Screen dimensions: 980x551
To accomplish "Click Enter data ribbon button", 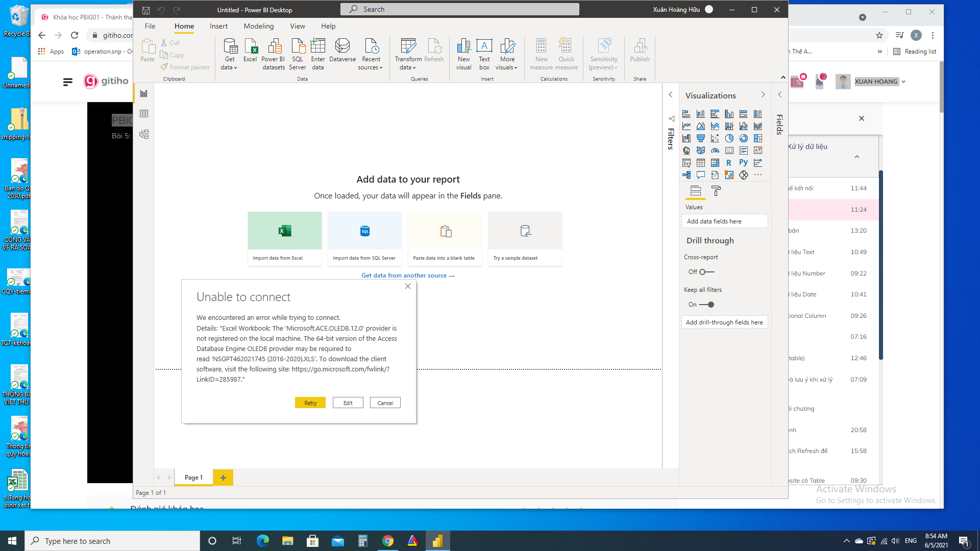I will coord(318,54).
